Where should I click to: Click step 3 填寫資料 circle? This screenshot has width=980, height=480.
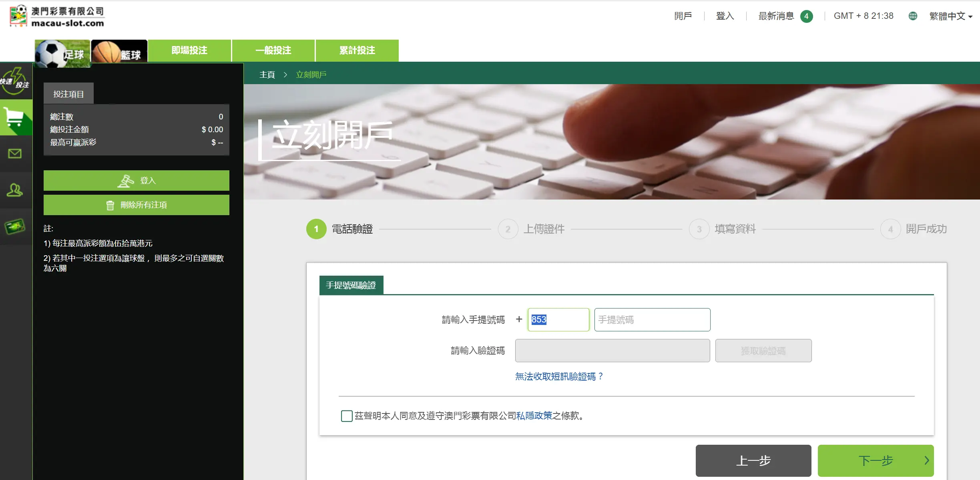[699, 229]
